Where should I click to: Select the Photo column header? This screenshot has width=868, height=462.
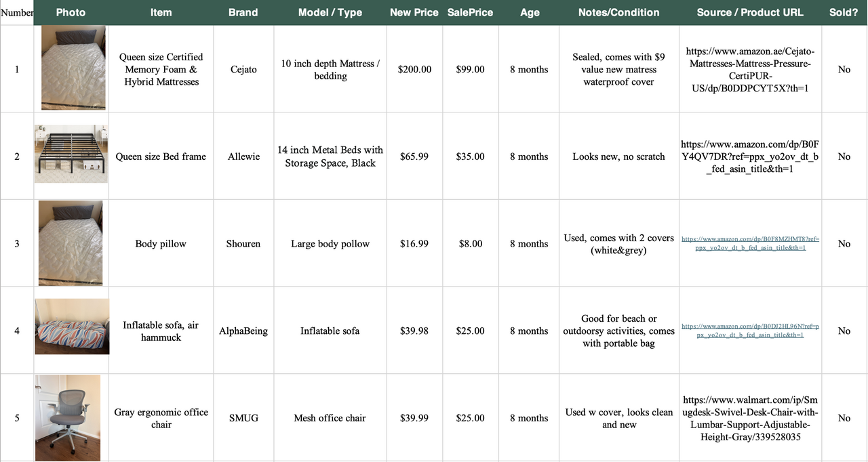coord(71,12)
